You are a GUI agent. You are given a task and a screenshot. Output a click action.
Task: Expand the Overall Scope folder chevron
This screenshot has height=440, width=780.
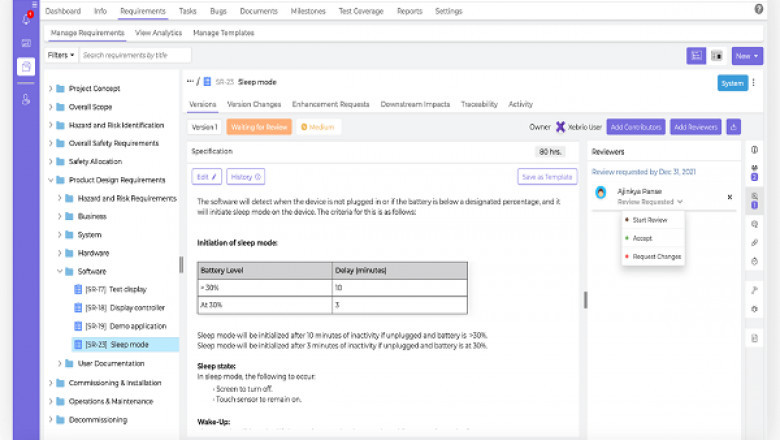tap(50, 107)
